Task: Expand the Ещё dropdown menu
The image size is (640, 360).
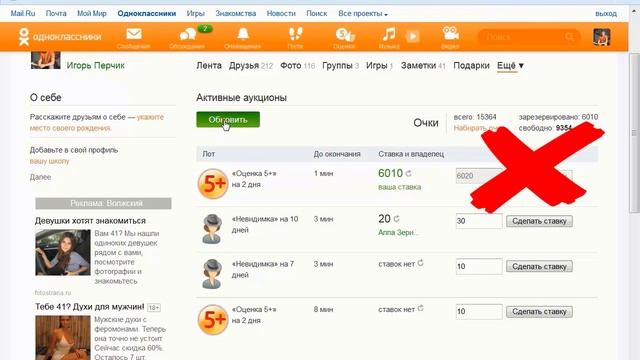Action: (x=510, y=66)
